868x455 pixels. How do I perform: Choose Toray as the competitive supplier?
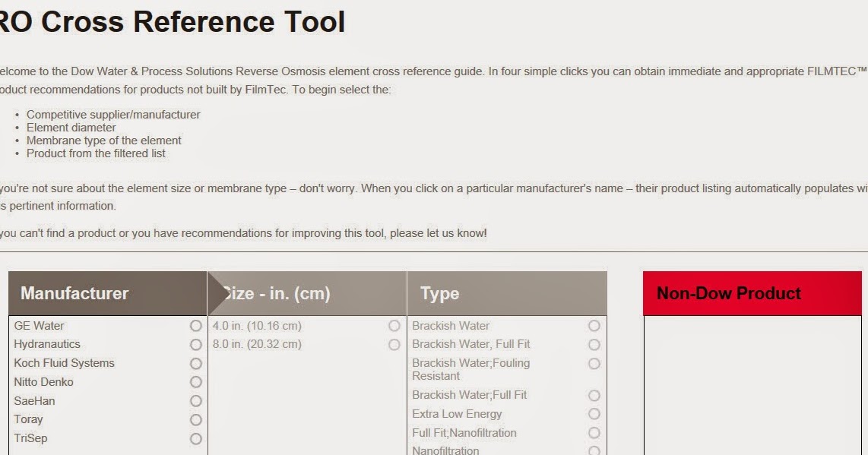(x=196, y=419)
